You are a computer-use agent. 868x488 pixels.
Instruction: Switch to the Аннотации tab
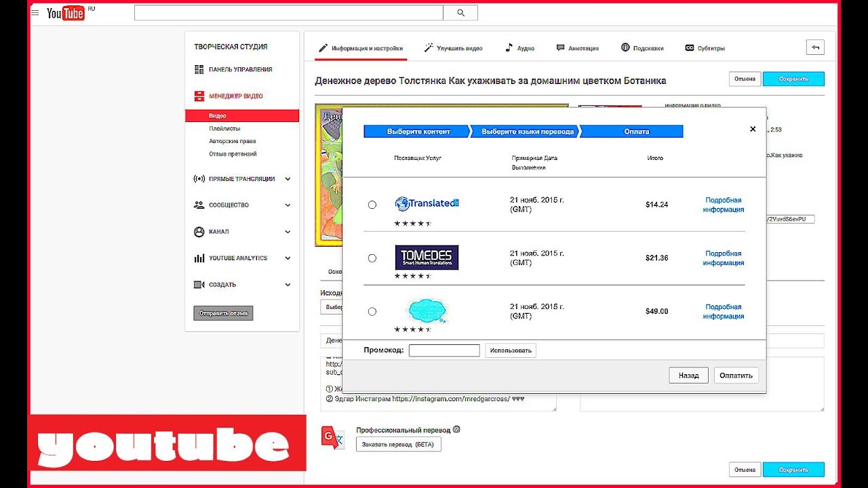(577, 48)
